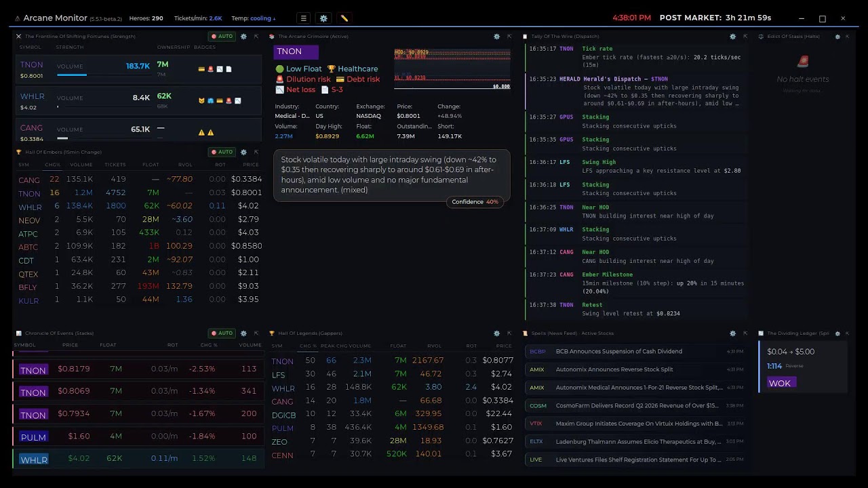Open the CANG Ember Milestone wire entry

click(635, 283)
